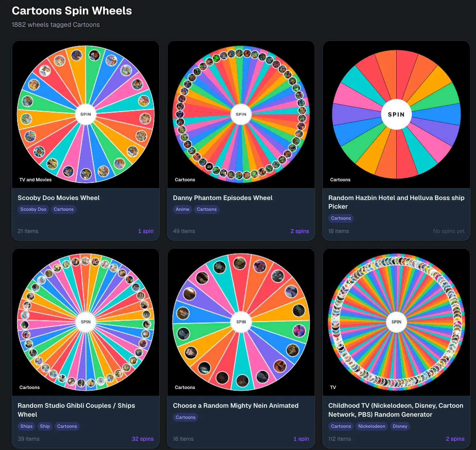The image size is (476, 450).
Task: Click "18 items" on the Hazbin Hotel card
Action: pos(339,231)
